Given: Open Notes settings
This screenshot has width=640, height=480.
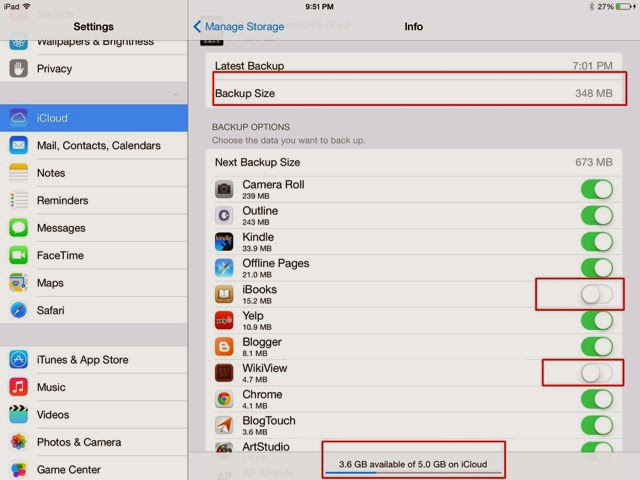Looking at the screenshot, I should 94,173.
